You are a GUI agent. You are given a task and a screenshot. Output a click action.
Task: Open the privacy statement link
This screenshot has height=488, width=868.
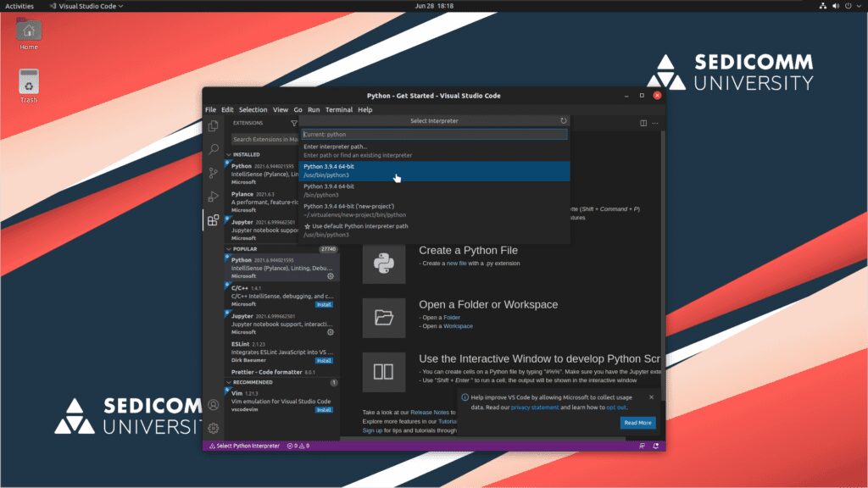(534, 408)
